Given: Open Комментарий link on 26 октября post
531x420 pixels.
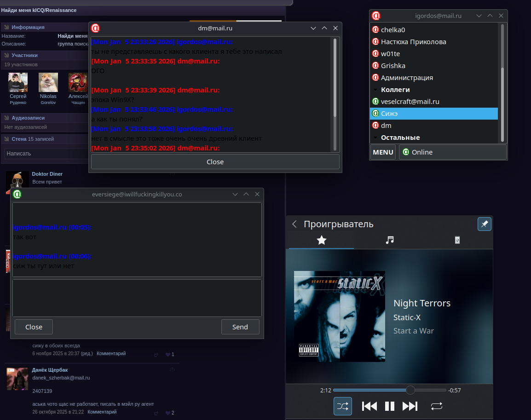Looking at the screenshot, I should point(102,412).
